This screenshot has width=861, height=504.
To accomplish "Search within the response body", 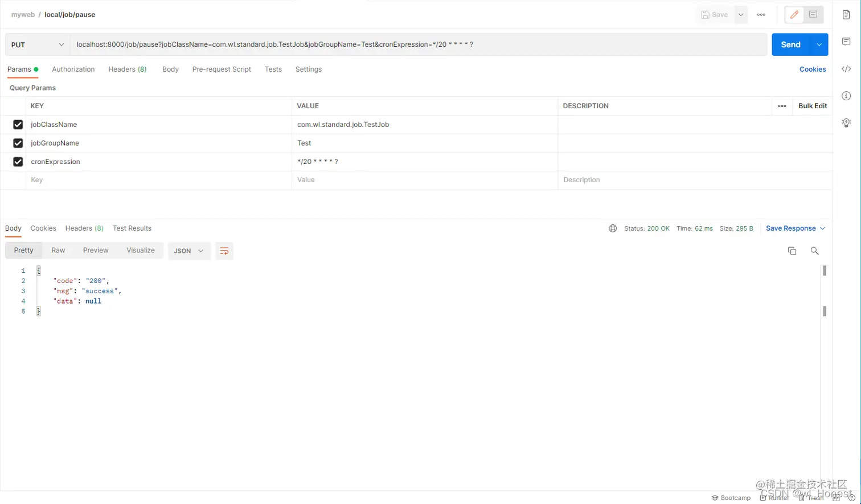I will (815, 251).
